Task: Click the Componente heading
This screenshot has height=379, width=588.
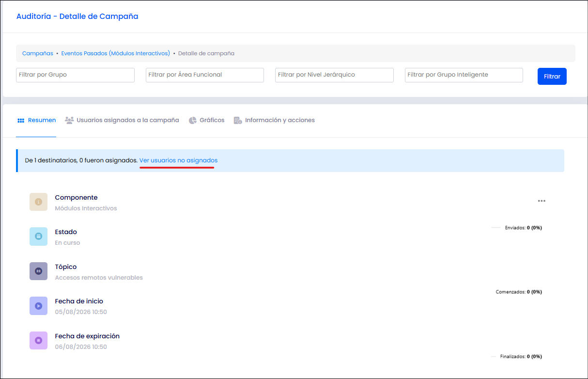Action: point(76,198)
